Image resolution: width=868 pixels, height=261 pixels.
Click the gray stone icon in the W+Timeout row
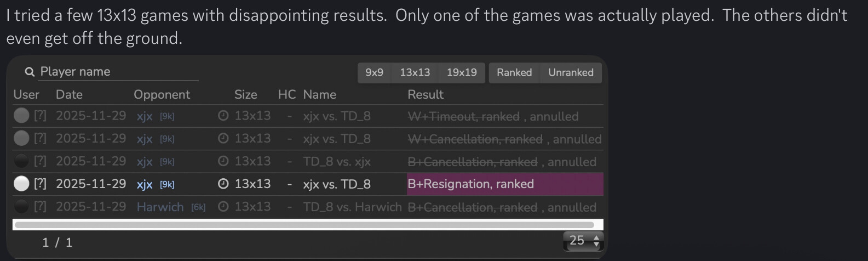(21, 116)
